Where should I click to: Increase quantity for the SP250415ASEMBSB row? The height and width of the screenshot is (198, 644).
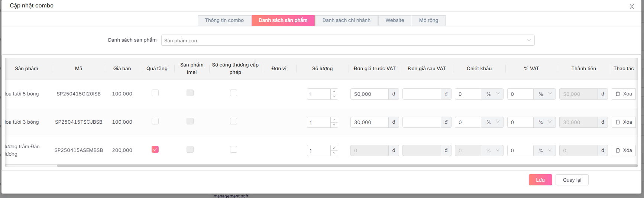(x=334, y=148)
